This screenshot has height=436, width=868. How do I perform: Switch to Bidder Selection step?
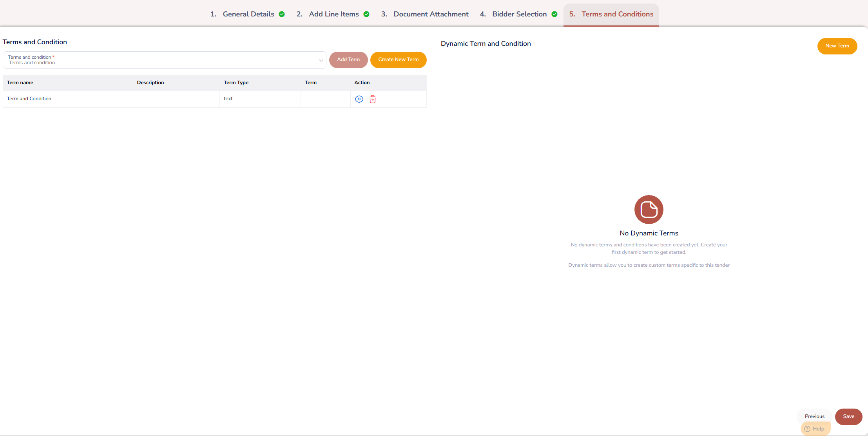click(x=519, y=14)
